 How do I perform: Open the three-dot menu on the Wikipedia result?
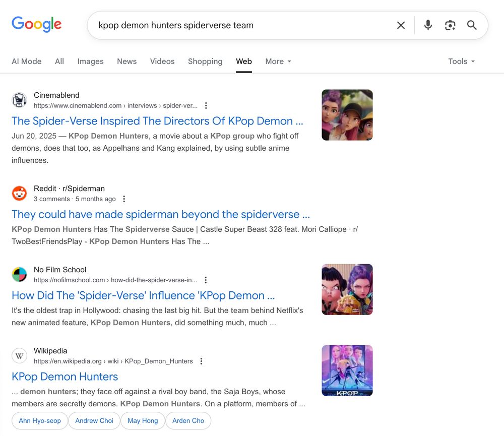pyautogui.click(x=201, y=361)
